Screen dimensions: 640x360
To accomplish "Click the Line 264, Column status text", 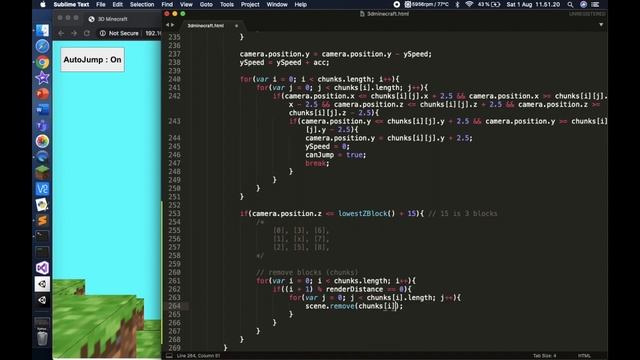I will [198, 356].
